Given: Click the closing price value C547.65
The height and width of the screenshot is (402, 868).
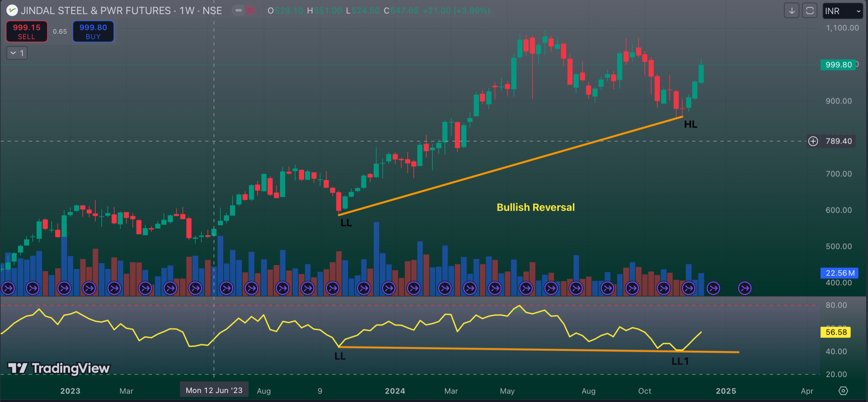Looking at the screenshot, I should [401, 10].
